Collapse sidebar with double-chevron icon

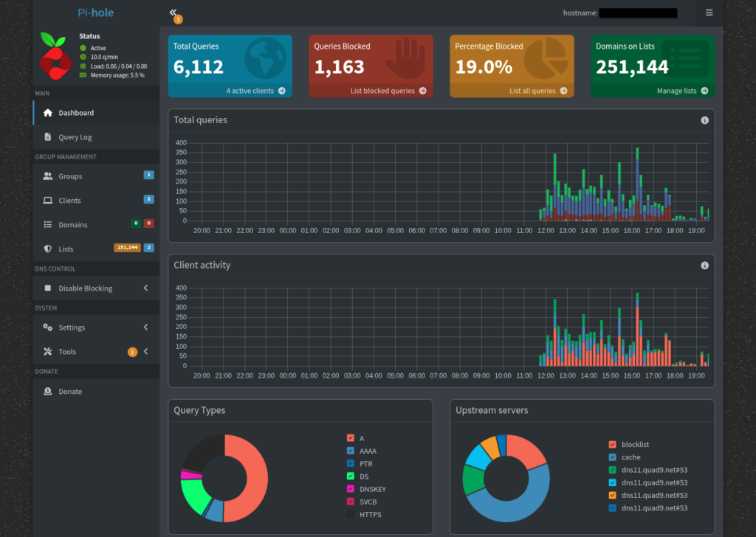[x=173, y=13]
